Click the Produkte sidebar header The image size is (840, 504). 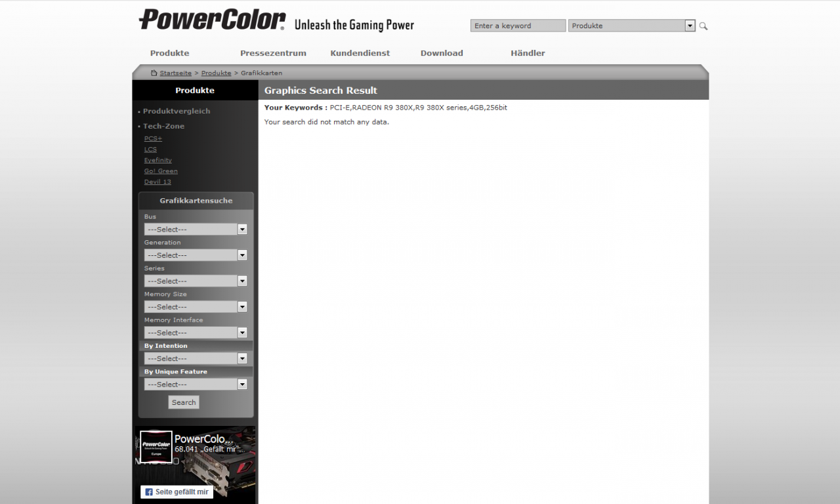click(x=195, y=91)
